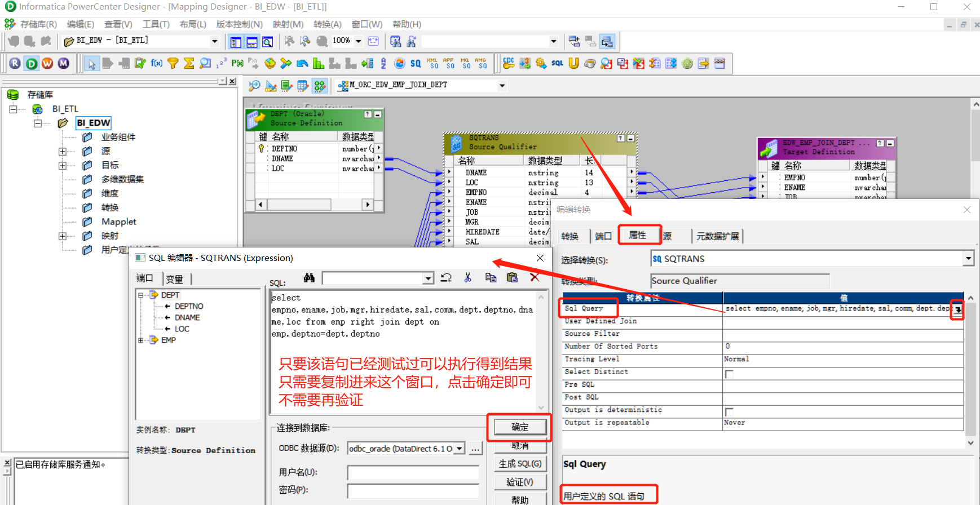Click the scissors cut icon in SQL editor

click(x=467, y=278)
